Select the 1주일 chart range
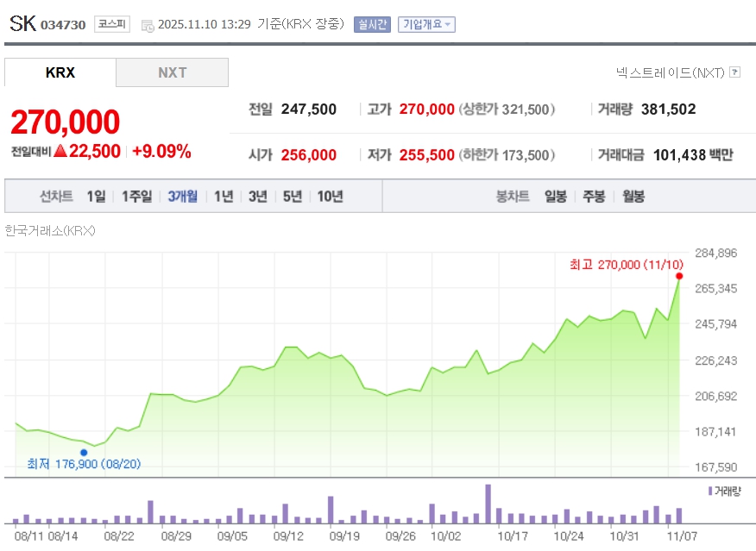This screenshot has height=551, width=756. click(x=136, y=196)
